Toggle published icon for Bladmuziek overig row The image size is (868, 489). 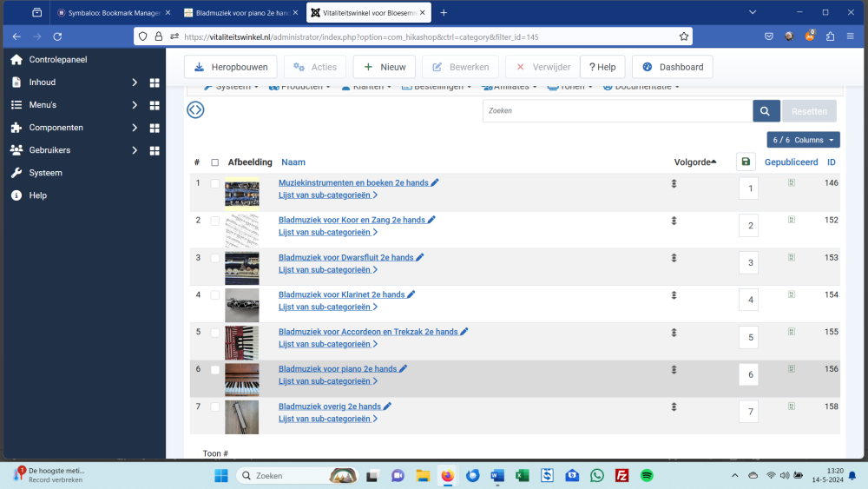(792, 406)
